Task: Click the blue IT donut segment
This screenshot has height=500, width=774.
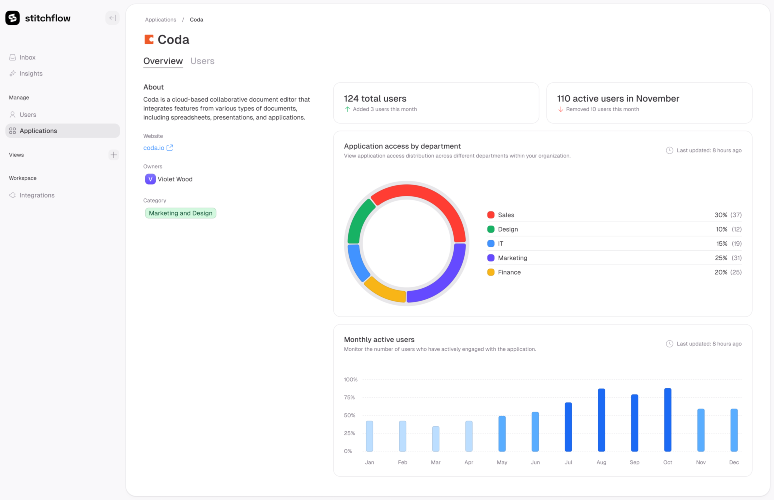Action: [x=357, y=263]
